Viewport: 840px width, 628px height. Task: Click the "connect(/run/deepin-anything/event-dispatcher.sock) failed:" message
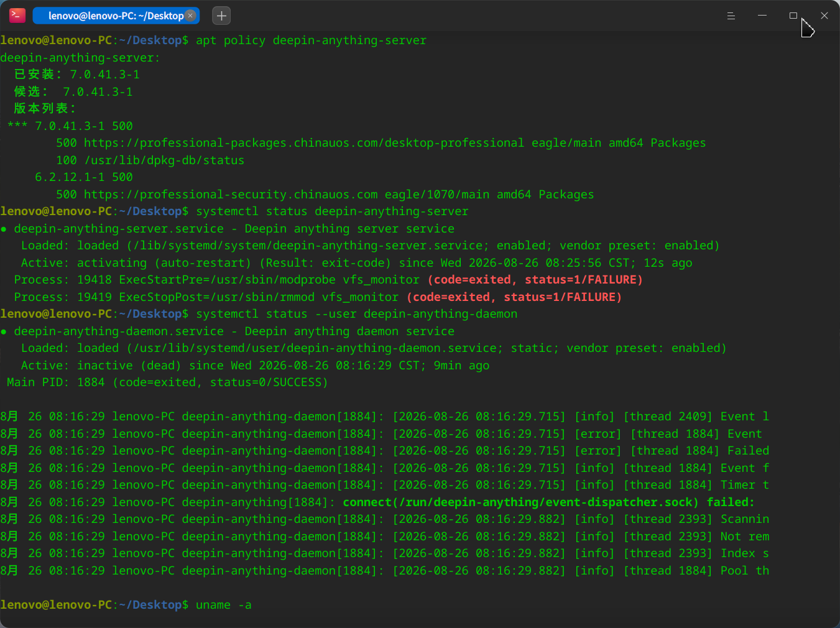pos(548,502)
